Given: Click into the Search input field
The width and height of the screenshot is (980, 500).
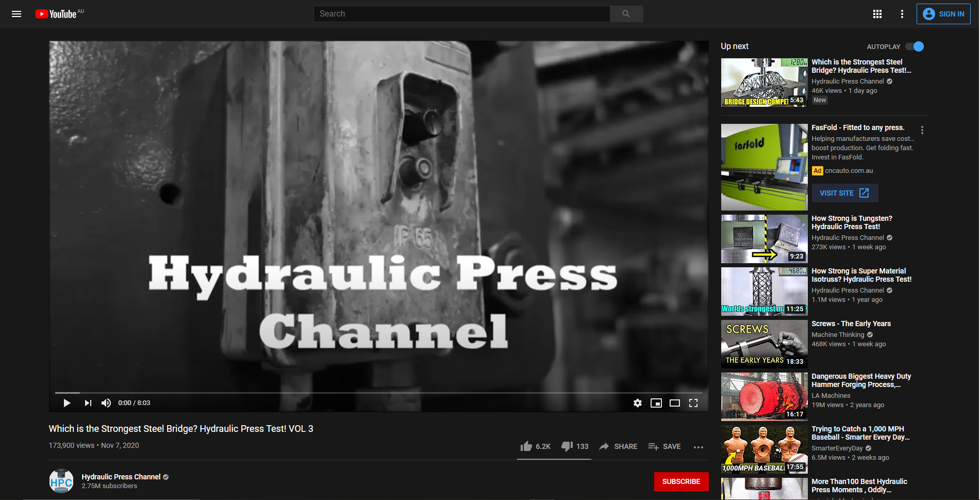Looking at the screenshot, I should (x=461, y=14).
